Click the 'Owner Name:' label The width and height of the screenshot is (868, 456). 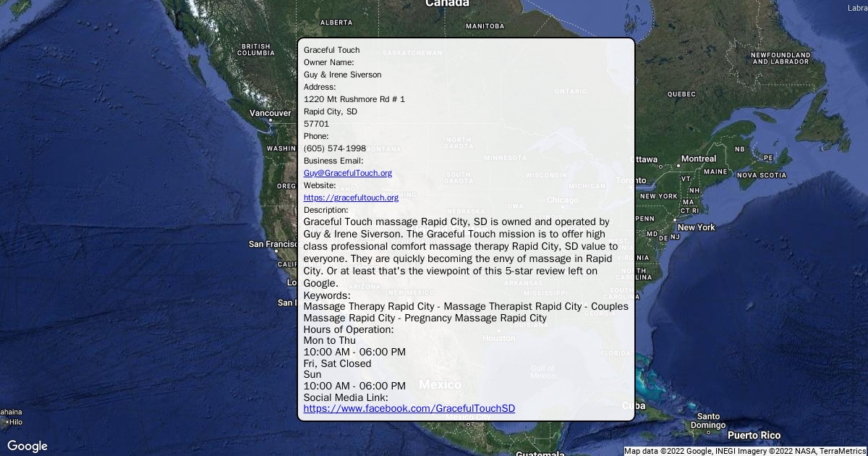tap(329, 62)
